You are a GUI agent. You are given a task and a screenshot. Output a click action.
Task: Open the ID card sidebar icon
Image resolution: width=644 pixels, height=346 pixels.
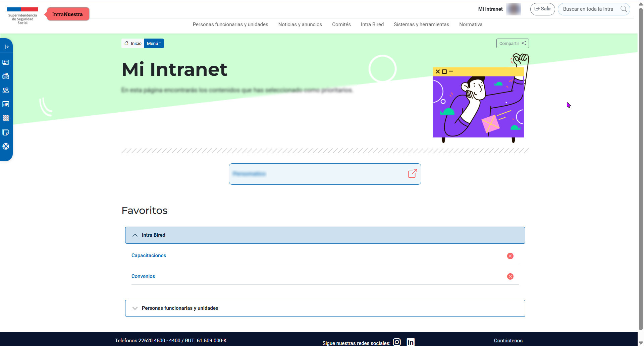point(6,62)
